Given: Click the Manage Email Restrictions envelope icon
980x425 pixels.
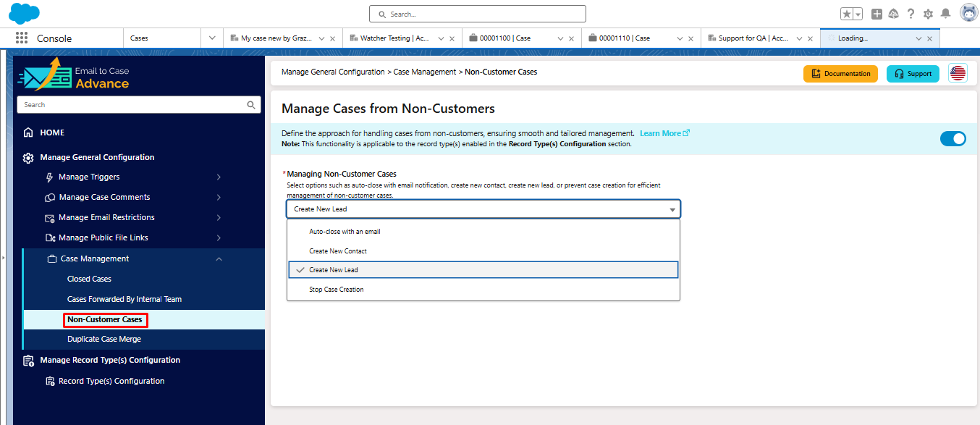Looking at the screenshot, I should point(50,217).
